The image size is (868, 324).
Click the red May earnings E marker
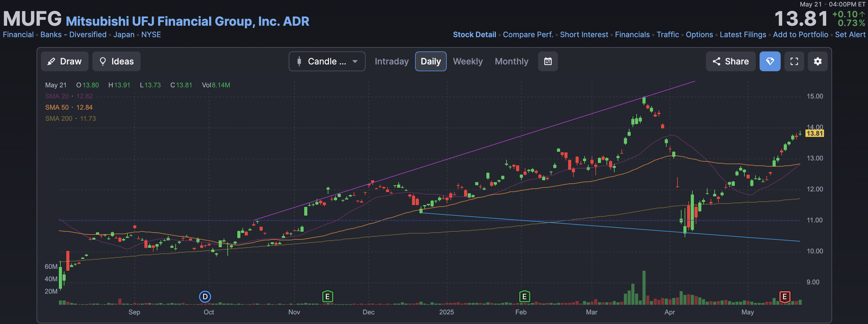785,297
